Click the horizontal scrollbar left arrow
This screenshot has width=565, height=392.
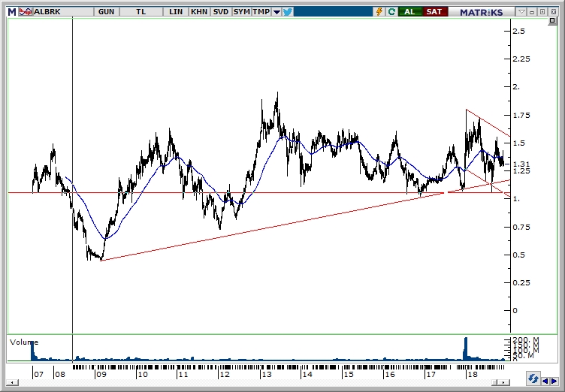tap(13, 383)
